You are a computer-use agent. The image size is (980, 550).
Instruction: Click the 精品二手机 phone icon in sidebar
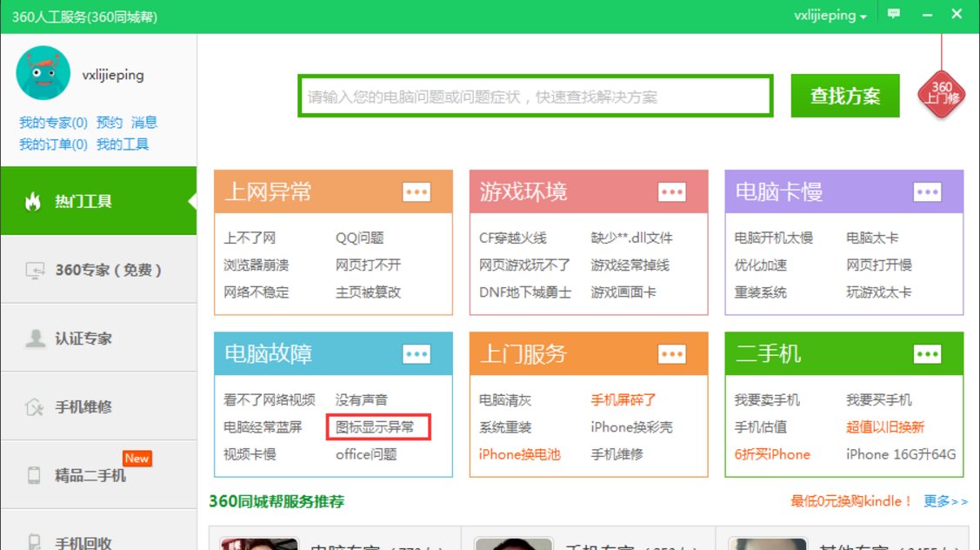[x=37, y=473]
